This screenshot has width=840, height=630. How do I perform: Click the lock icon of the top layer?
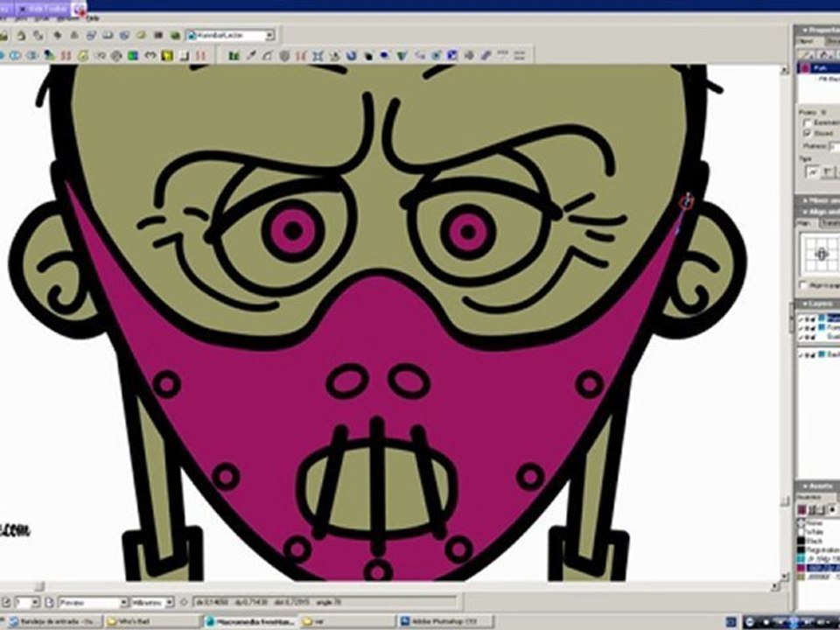(811, 319)
